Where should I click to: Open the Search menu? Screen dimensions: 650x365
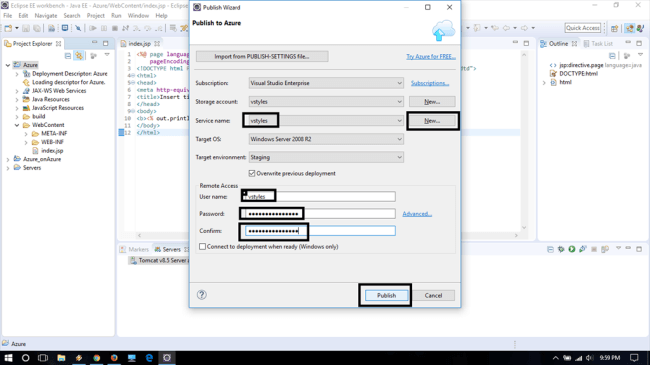(72, 16)
